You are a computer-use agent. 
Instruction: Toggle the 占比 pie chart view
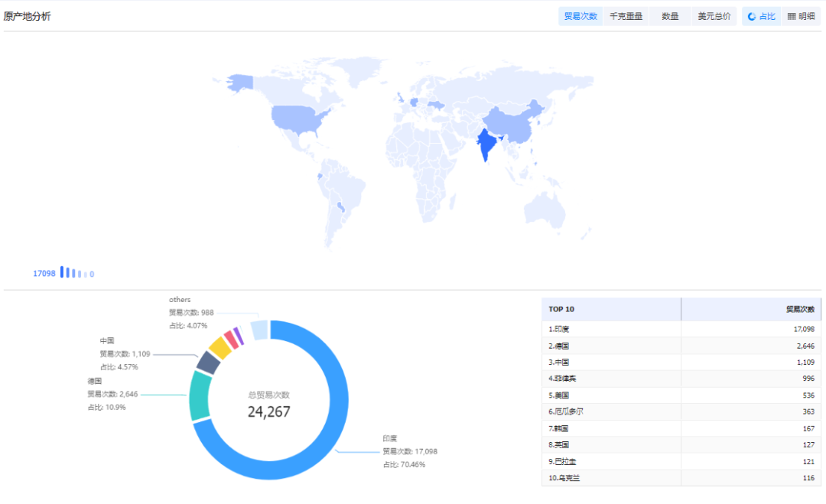pos(761,16)
